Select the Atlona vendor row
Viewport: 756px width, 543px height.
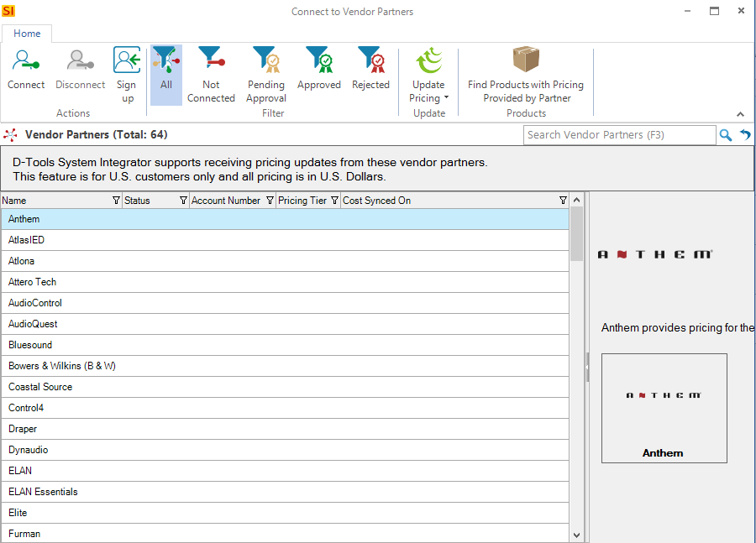(x=285, y=261)
